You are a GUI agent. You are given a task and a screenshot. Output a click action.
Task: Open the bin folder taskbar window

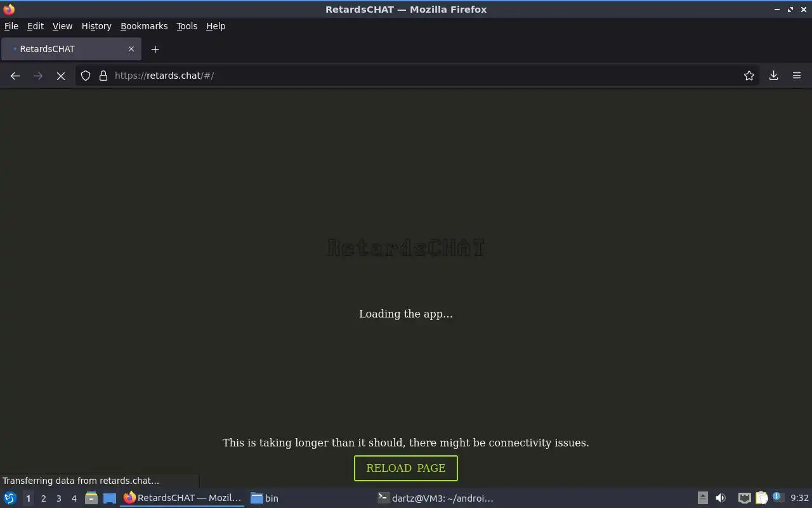click(265, 498)
